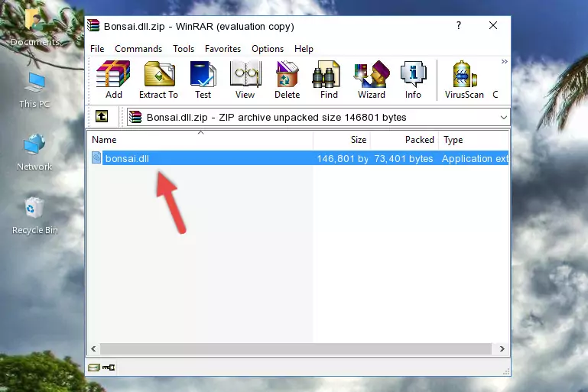Open the Commands menu
Image resolution: width=588 pixels, height=392 pixels.
point(138,49)
